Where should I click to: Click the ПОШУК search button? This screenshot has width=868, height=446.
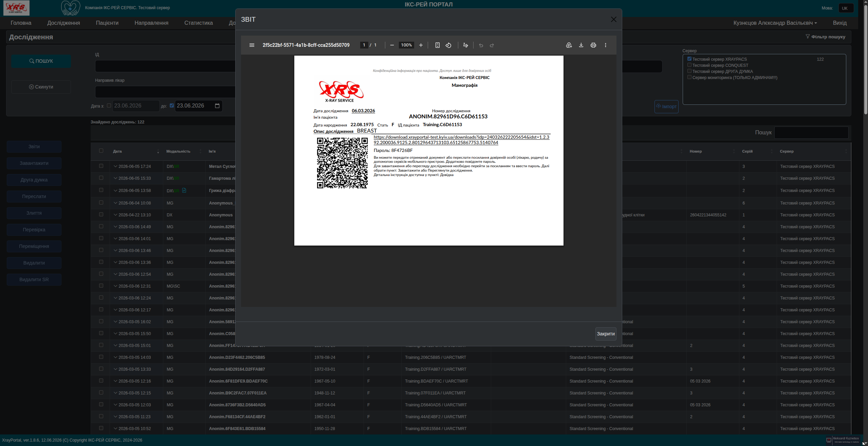(x=41, y=61)
